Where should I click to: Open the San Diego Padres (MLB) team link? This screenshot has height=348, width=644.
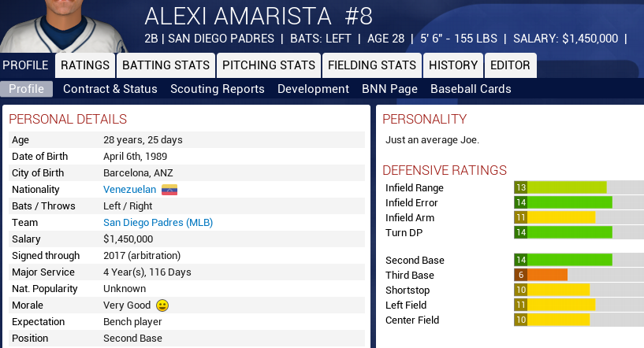[158, 223]
